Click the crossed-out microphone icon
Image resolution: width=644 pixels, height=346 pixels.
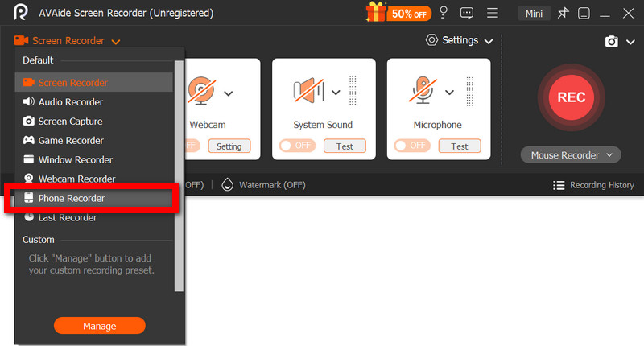point(422,93)
